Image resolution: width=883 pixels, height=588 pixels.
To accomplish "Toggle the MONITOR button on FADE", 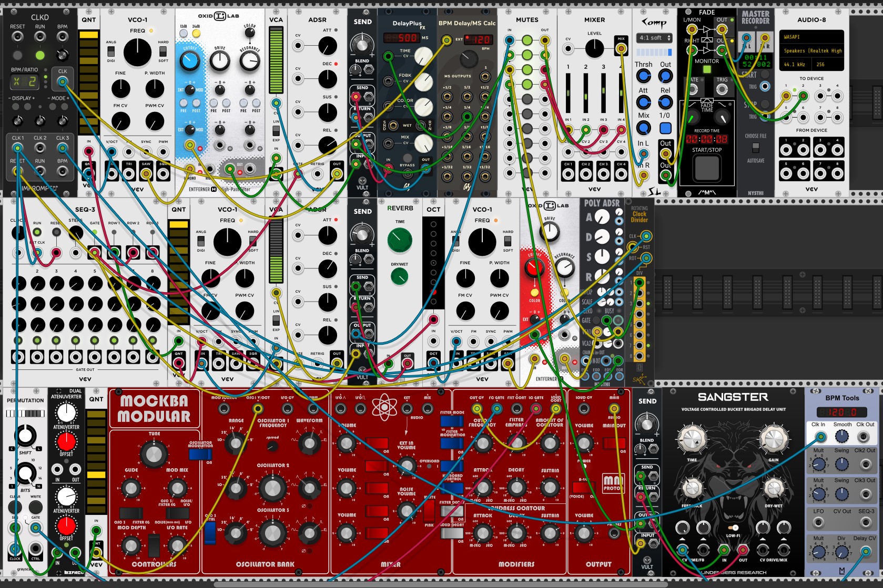I will 707,69.
